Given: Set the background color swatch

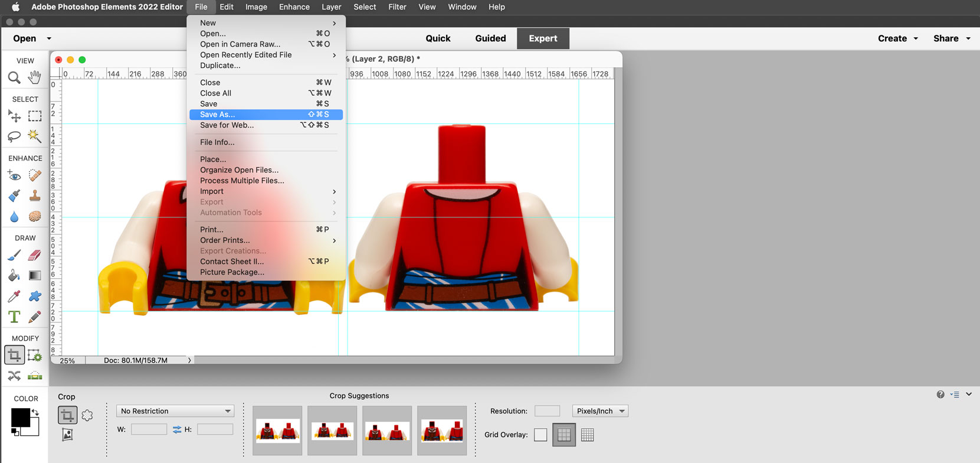Looking at the screenshot, I should (34, 430).
